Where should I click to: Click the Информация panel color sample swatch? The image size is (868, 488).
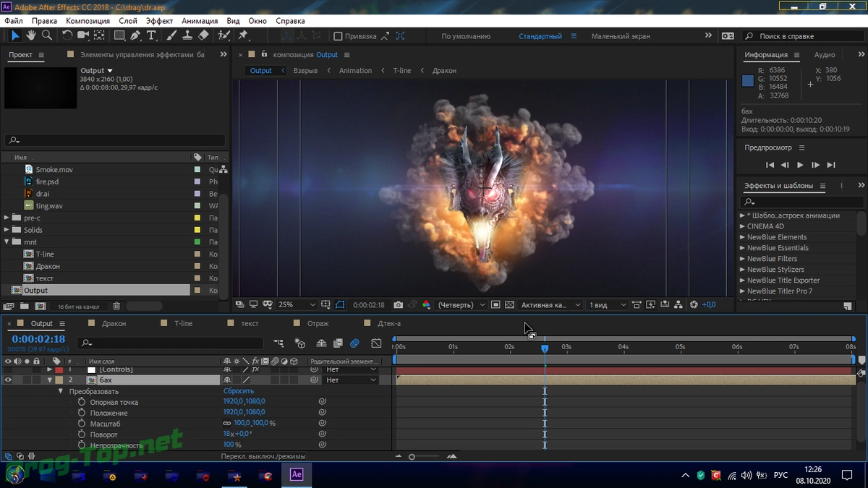(x=748, y=81)
